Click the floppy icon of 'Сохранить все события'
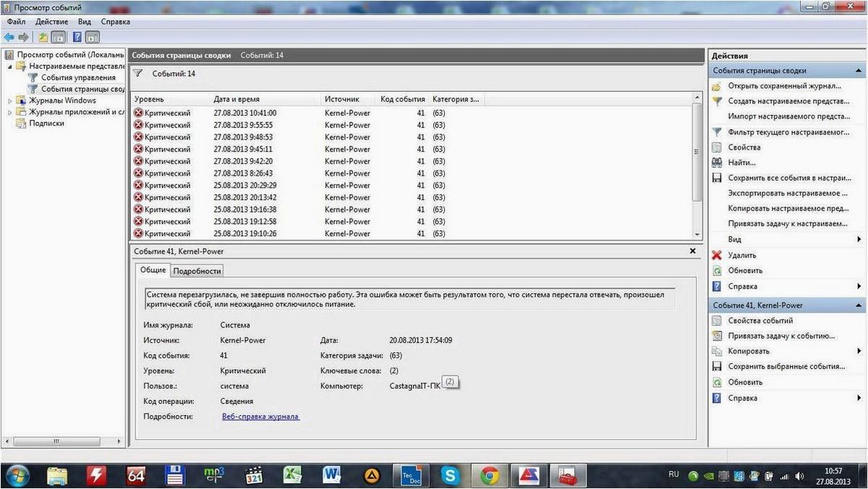 717,178
